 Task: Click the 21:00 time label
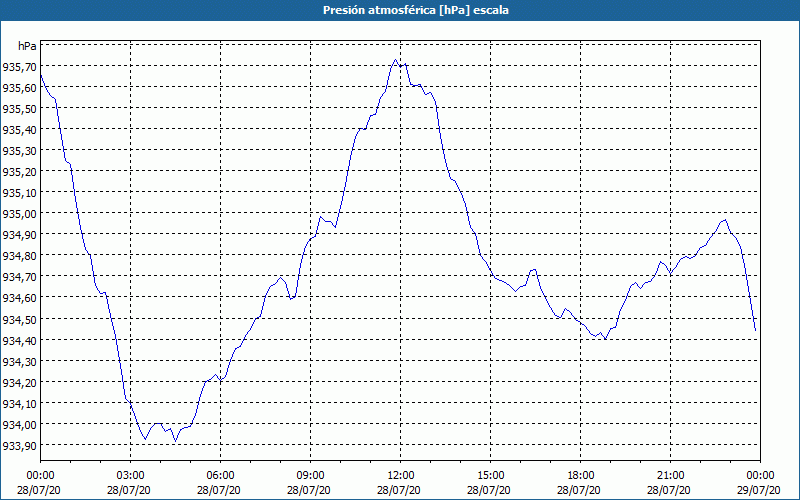pos(670,476)
